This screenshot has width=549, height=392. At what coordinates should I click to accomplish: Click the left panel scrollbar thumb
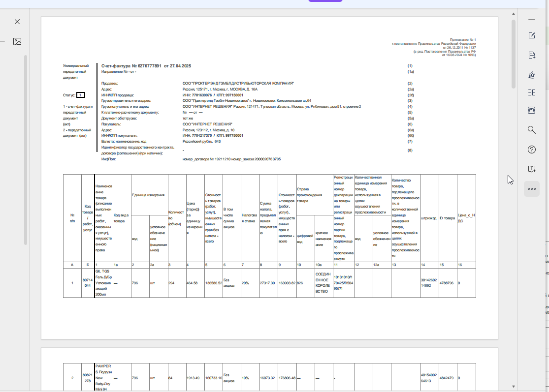pyautogui.click(x=26, y=150)
